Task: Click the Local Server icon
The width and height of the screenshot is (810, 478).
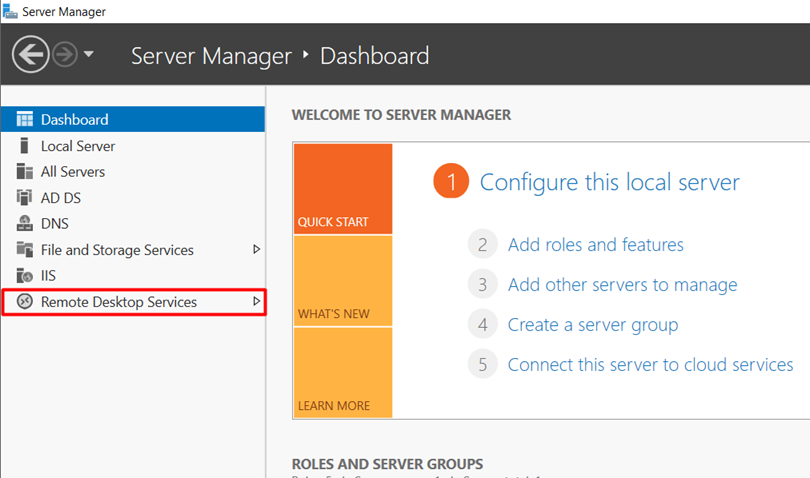Action: pos(25,146)
